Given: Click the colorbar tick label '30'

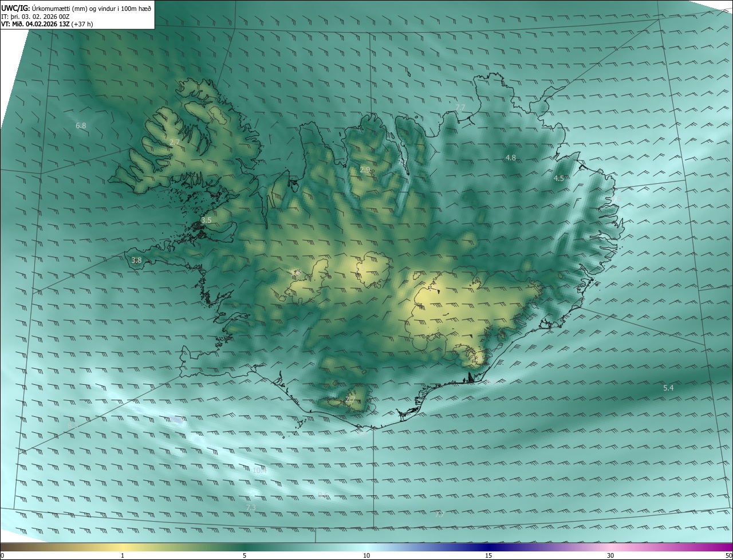Looking at the screenshot, I should point(610,555).
